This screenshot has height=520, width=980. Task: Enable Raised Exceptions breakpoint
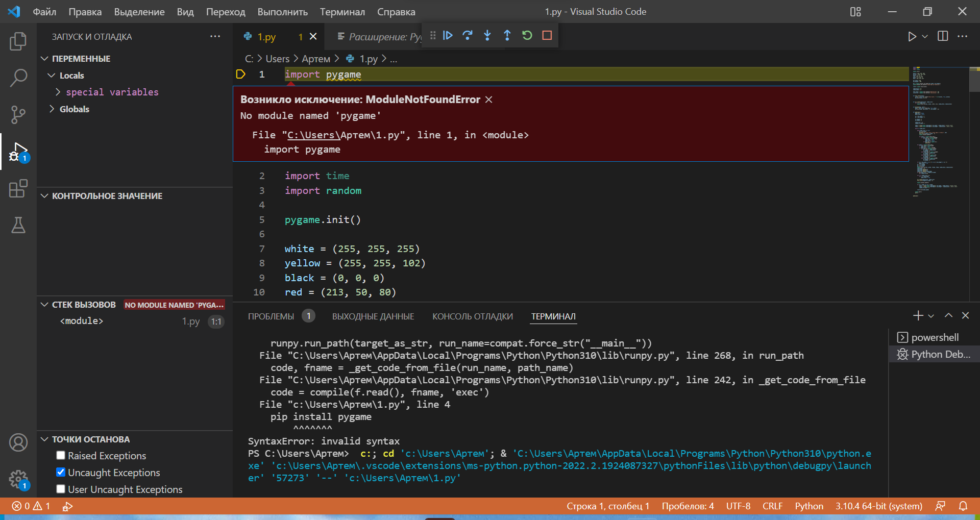click(61, 456)
